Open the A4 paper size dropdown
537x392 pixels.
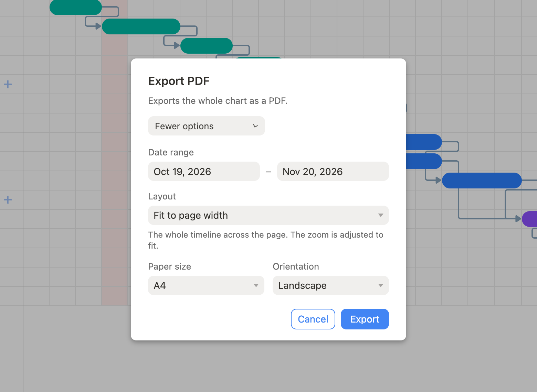pos(206,285)
